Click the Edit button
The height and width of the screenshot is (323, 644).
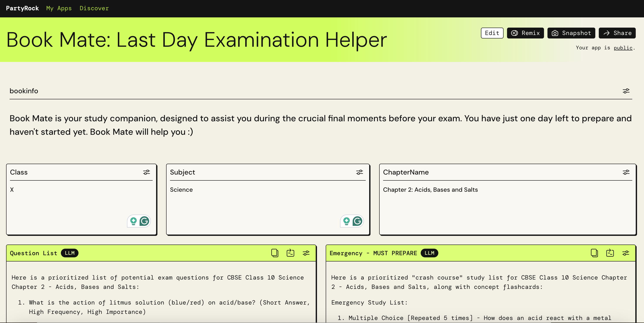pyautogui.click(x=492, y=33)
